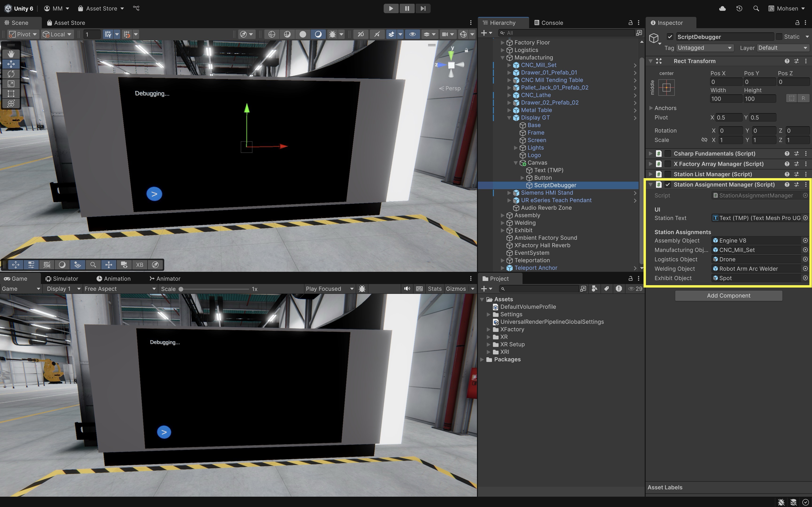Select the Rotate tool in Scene
The width and height of the screenshot is (812, 507).
11,74
